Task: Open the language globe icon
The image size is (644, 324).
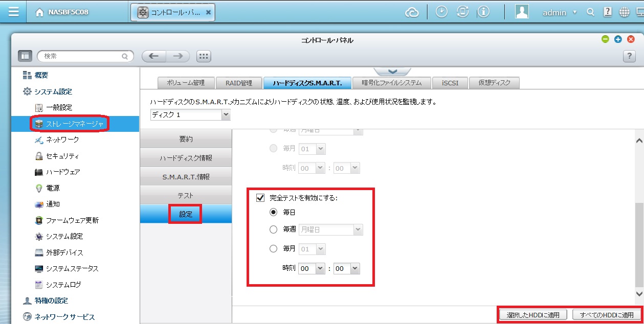Action: tap(624, 12)
